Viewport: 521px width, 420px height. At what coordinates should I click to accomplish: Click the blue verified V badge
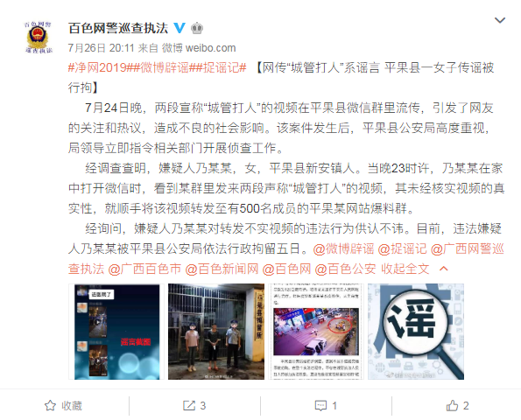(x=180, y=28)
